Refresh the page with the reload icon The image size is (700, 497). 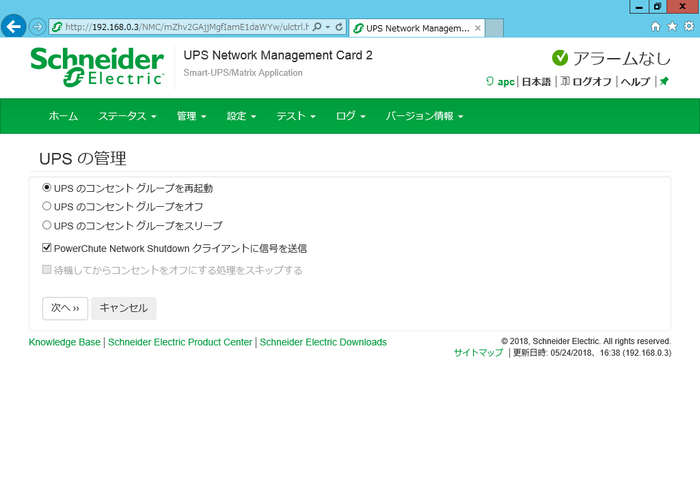click(x=339, y=27)
